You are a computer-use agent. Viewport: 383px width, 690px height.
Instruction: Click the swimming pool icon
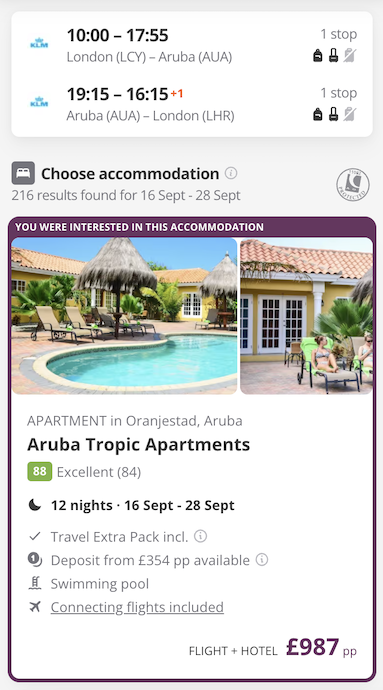click(35, 584)
